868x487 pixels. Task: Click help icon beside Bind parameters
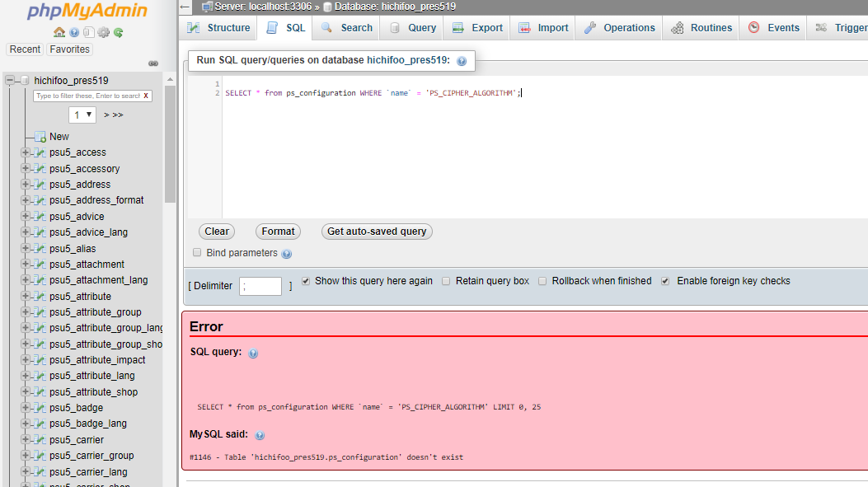tap(287, 254)
